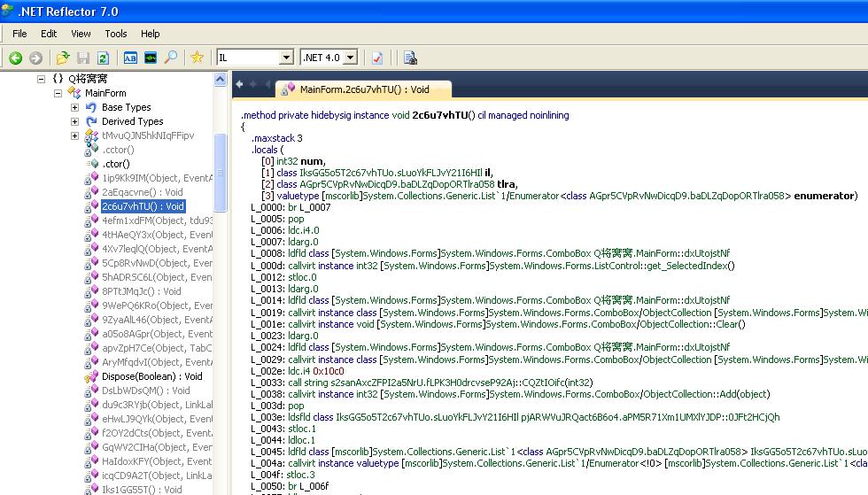868x495 pixels.
Task: Open the Help menu
Action: [150, 34]
